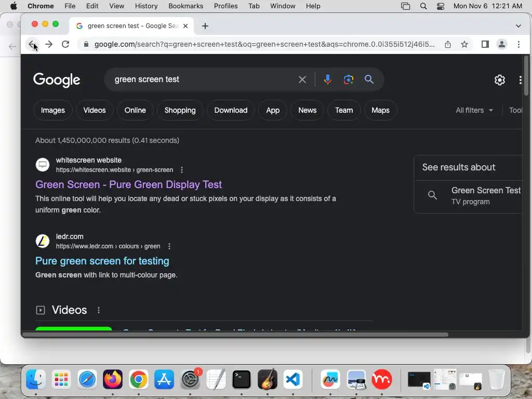Viewport: 532px width, 399px height.
Task: Open Pure green screen for testing link
Action: 102,261
